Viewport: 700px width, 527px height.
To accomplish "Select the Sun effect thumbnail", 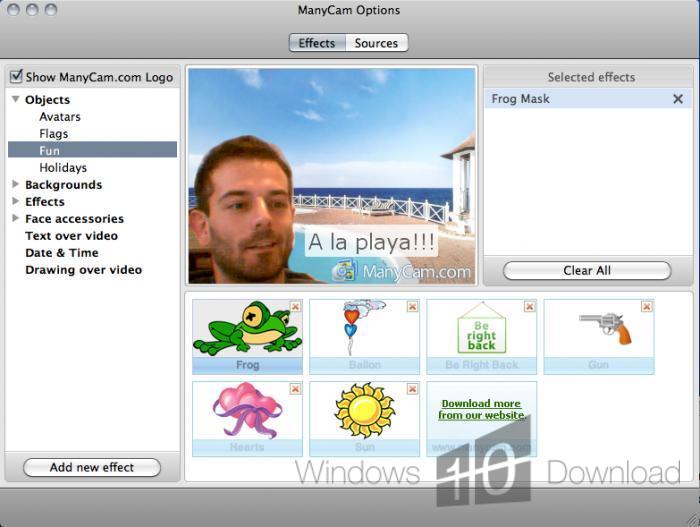I will (364, 419).
